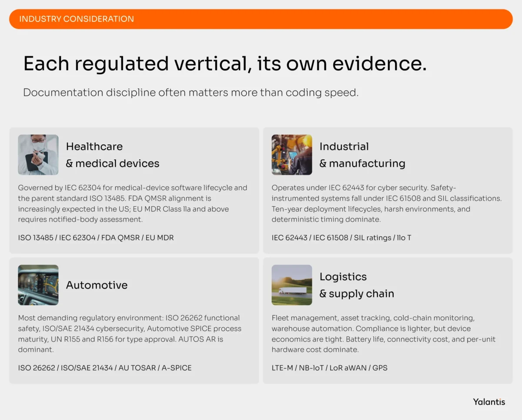This screenshot has height=420, width=522.
Task: Click the 'Automotive' card heading
Action: (x=97, y=285)
